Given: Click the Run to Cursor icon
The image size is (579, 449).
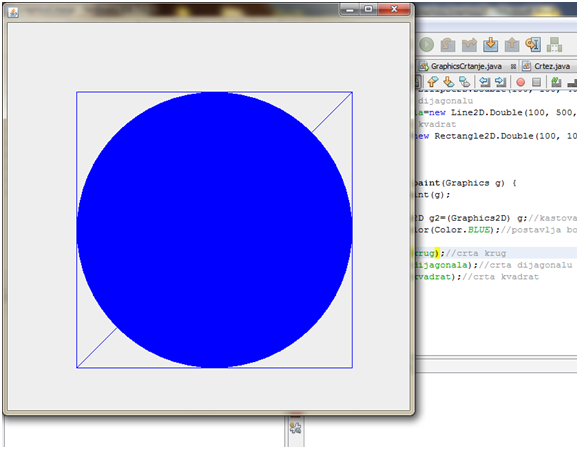Looking at the screenshot, I should pos(533,45).
